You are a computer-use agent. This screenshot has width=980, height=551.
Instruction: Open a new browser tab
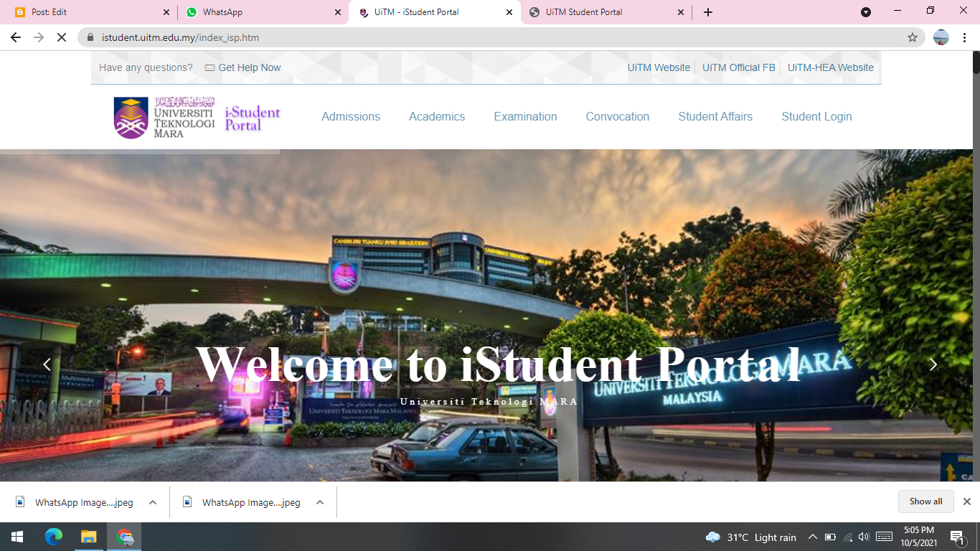[x=708, y=12]
